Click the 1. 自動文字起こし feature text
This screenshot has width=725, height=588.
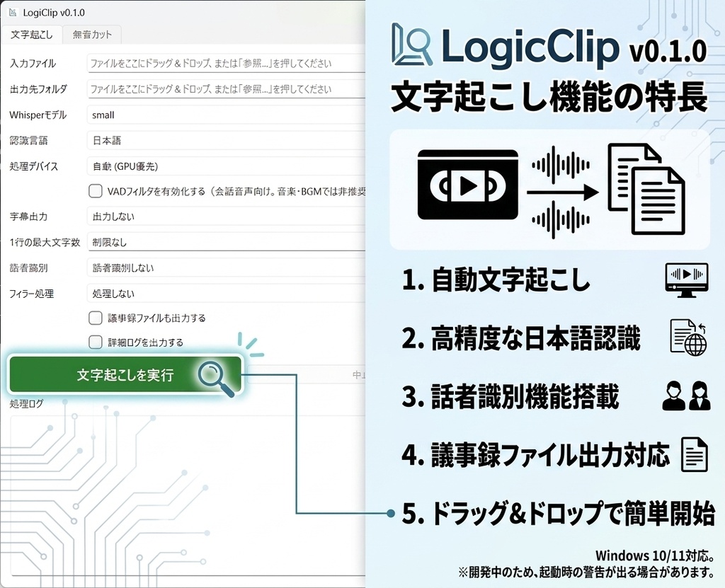496,279
